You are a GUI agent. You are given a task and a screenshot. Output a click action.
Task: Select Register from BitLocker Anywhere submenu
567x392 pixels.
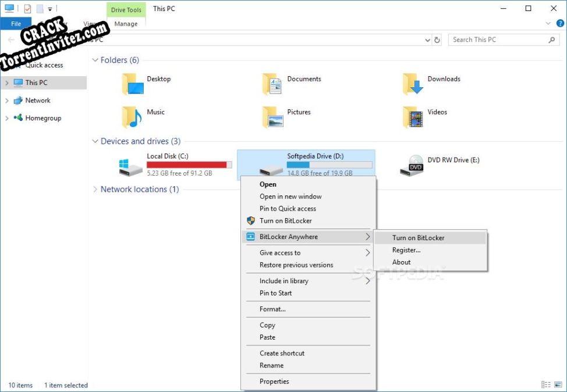click(406, 250)
